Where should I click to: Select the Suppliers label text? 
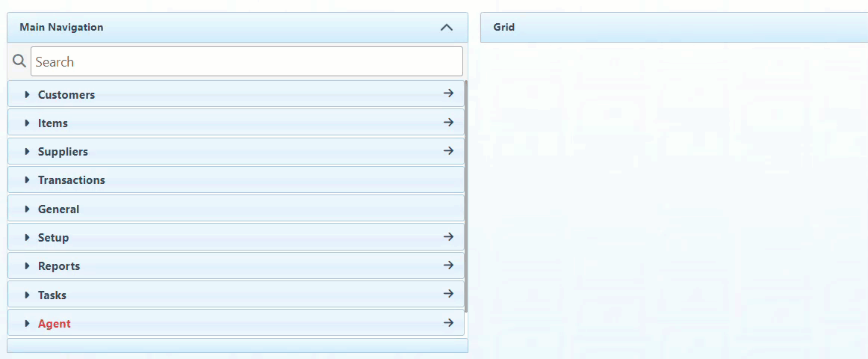[x=63, y=152]
